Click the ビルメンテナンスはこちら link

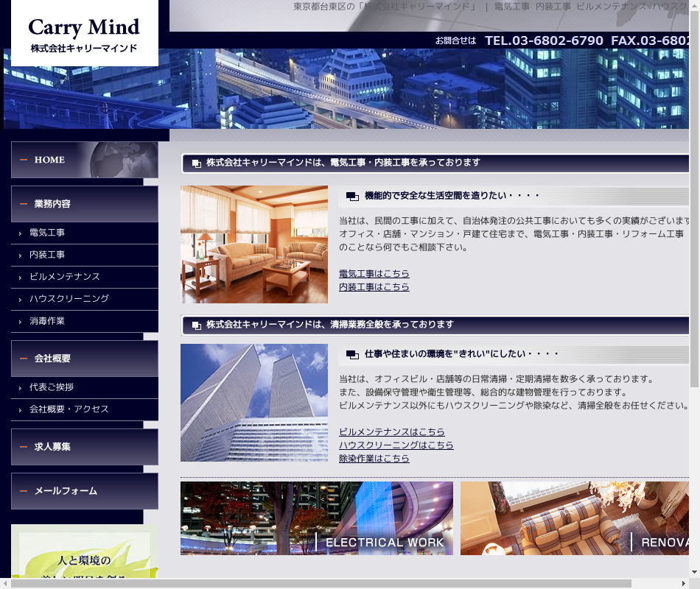[391, 432]
